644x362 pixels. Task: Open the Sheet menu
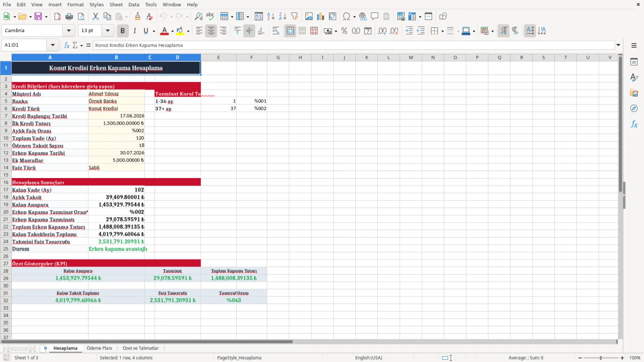tap(116, 4)
